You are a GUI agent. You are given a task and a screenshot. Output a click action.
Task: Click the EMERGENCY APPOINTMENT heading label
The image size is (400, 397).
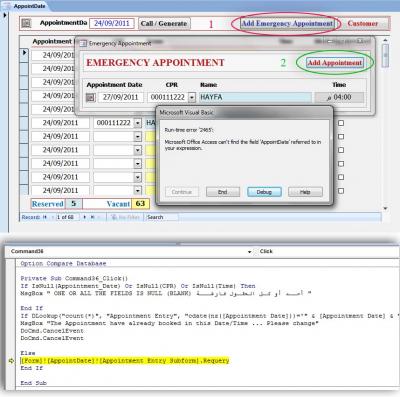point(156,63)
